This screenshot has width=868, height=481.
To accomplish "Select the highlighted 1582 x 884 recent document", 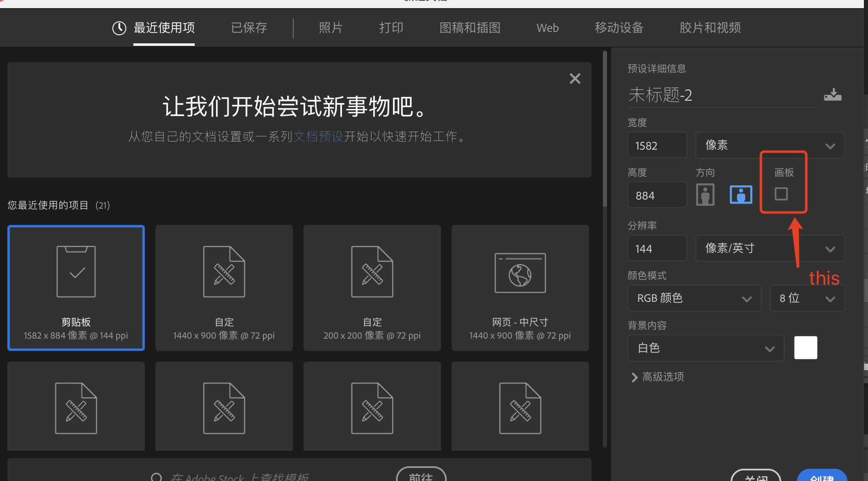I will (x=76, y=288).
